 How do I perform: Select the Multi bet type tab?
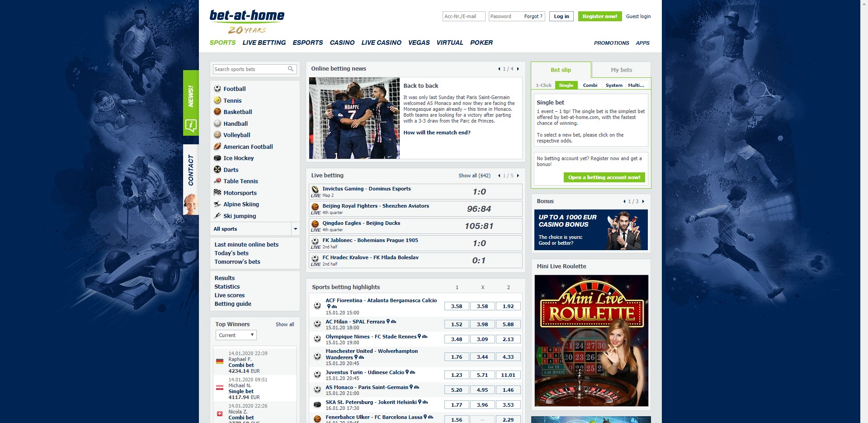(x=636, y=85)
